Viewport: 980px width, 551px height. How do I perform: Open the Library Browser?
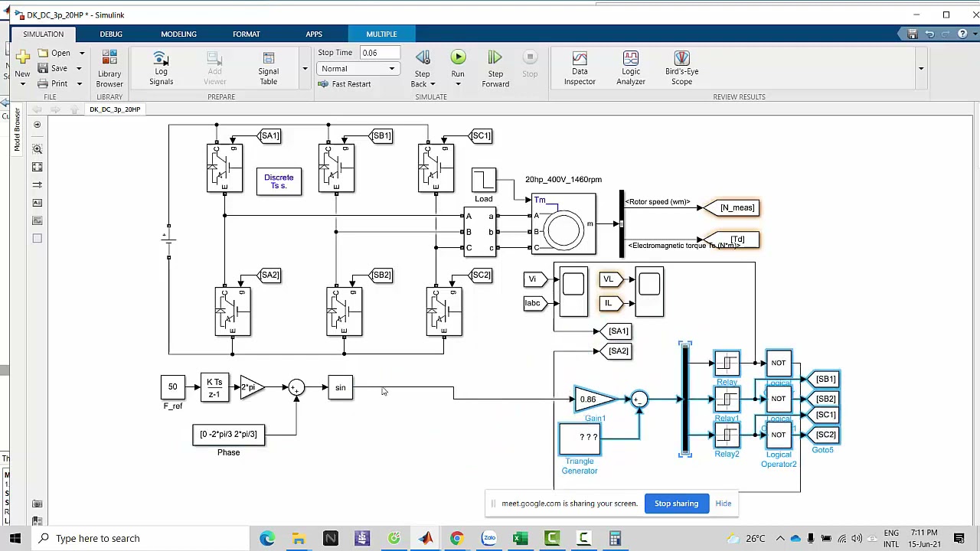point(109,69)
